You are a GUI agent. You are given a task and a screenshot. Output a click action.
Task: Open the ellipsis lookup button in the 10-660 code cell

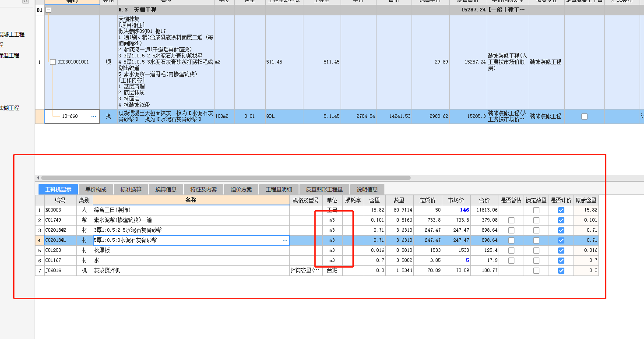click(93, 117)
